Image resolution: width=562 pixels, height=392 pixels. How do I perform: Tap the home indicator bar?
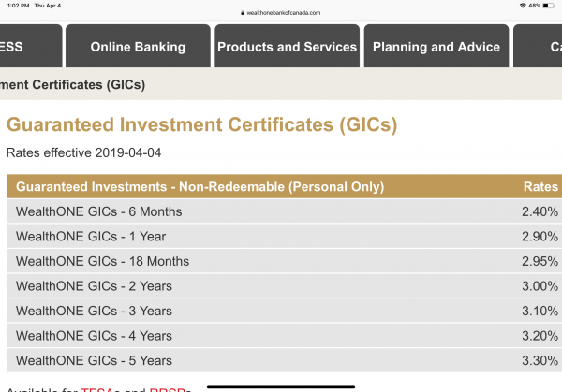click(x=280, y=384)
